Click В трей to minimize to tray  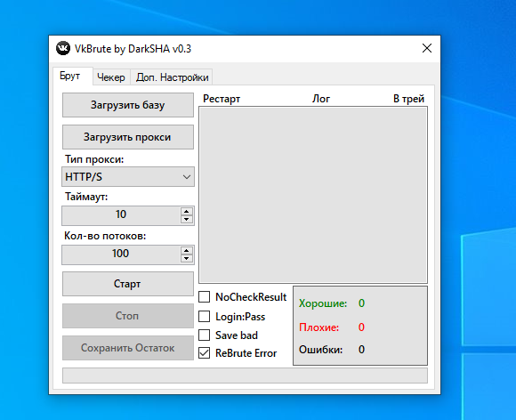(x=408, y=99)
